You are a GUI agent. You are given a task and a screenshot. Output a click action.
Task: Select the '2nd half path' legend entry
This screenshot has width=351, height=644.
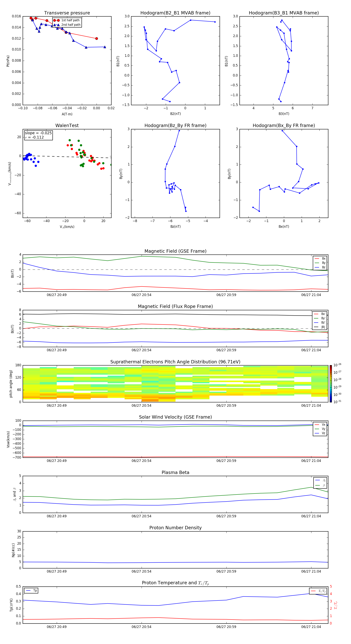tap(67, 25)
